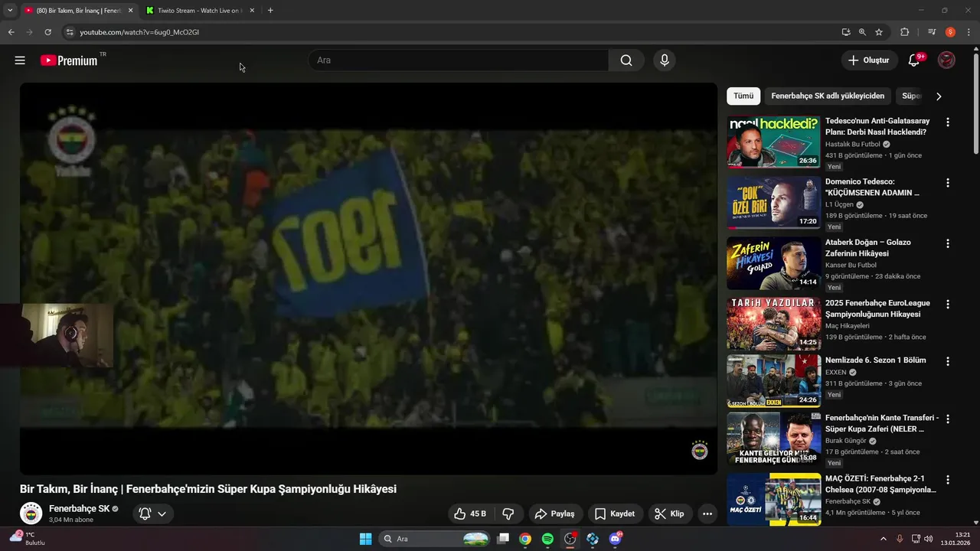
Task: Open Nemlizade thumbnail 24:26
Action: (773, 381)
